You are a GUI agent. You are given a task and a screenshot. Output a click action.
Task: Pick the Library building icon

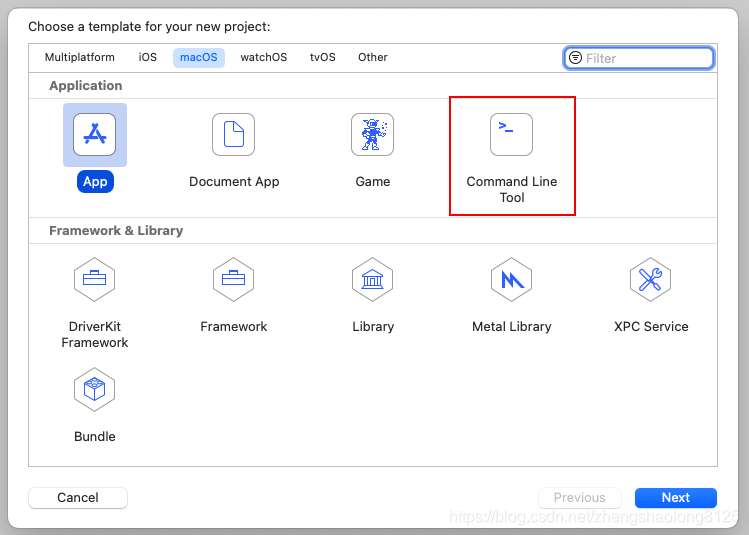373,279
